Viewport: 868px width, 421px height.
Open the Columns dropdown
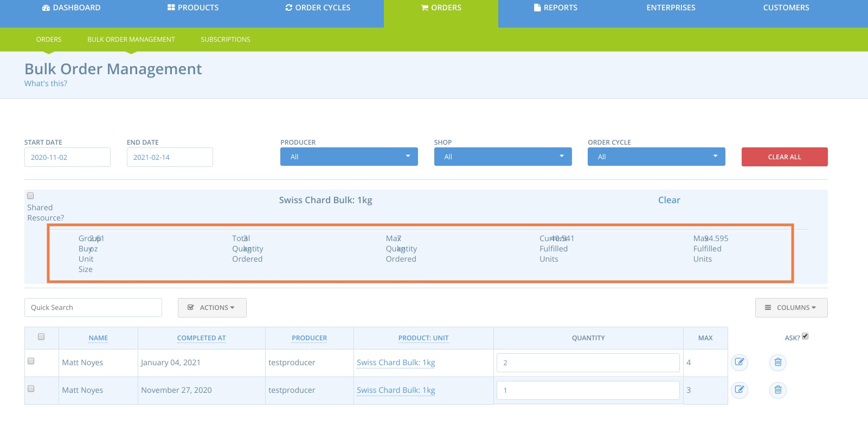tap(791, 307)
